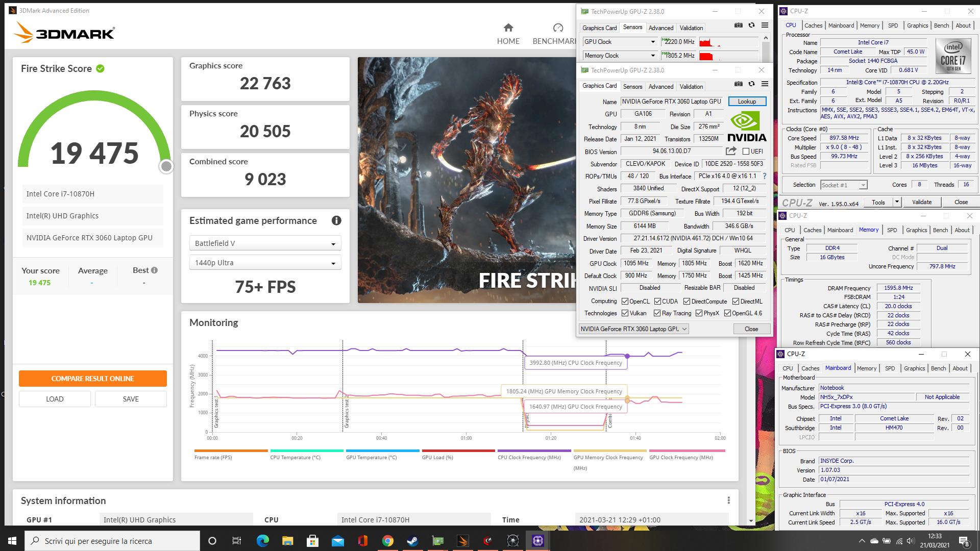
Task: Click Validate button in CPU-Z
Action: click(x=921, y=202)
